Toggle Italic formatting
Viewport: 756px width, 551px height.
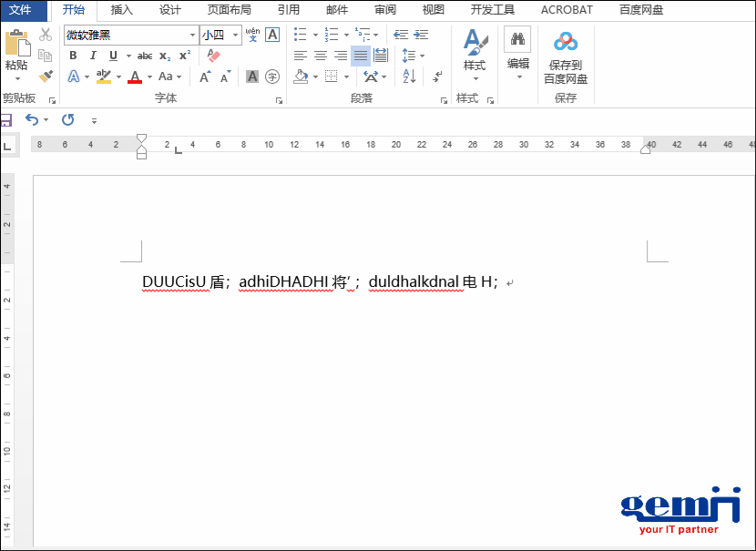tap(93, 56)
